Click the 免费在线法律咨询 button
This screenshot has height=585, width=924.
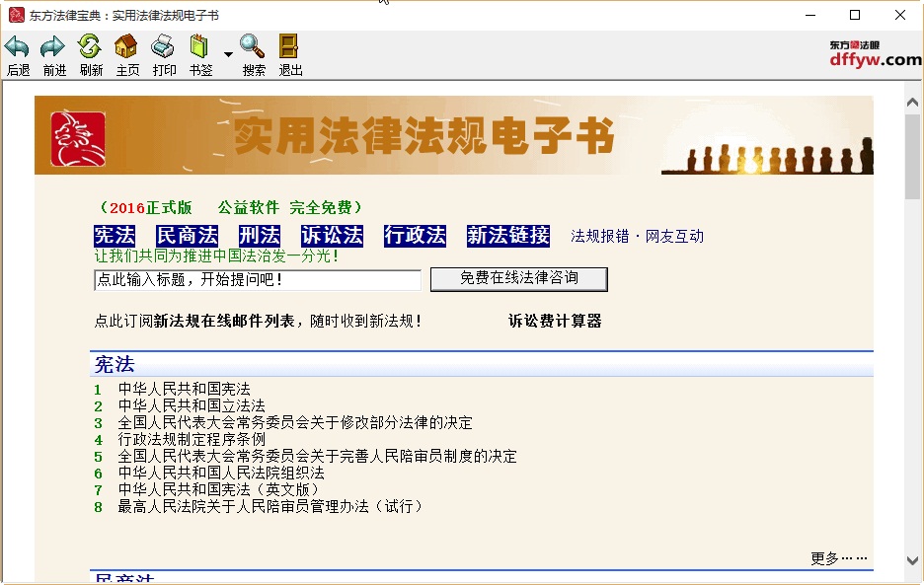(517, 279)
